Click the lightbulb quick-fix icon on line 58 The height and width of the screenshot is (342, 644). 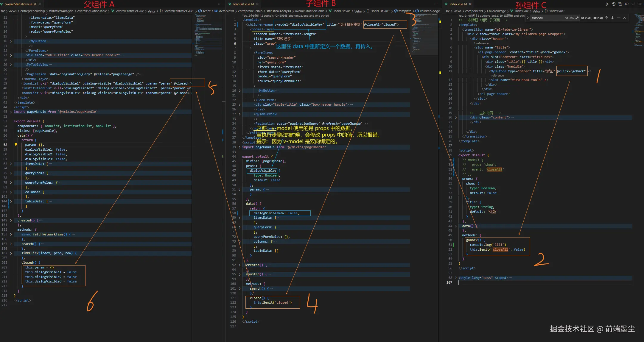[16, 145]
